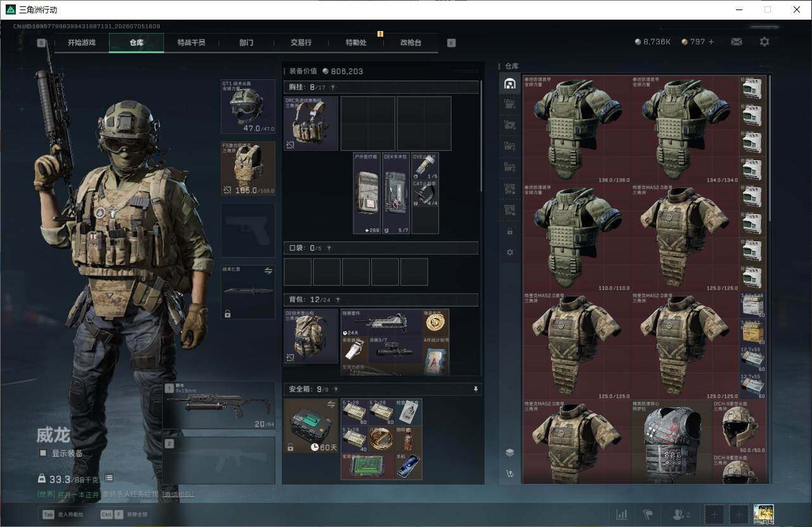Click the warehouse vertical scrollbar
Image resolution: width=812 pixels, height=527 pixels.
[770, 149]
